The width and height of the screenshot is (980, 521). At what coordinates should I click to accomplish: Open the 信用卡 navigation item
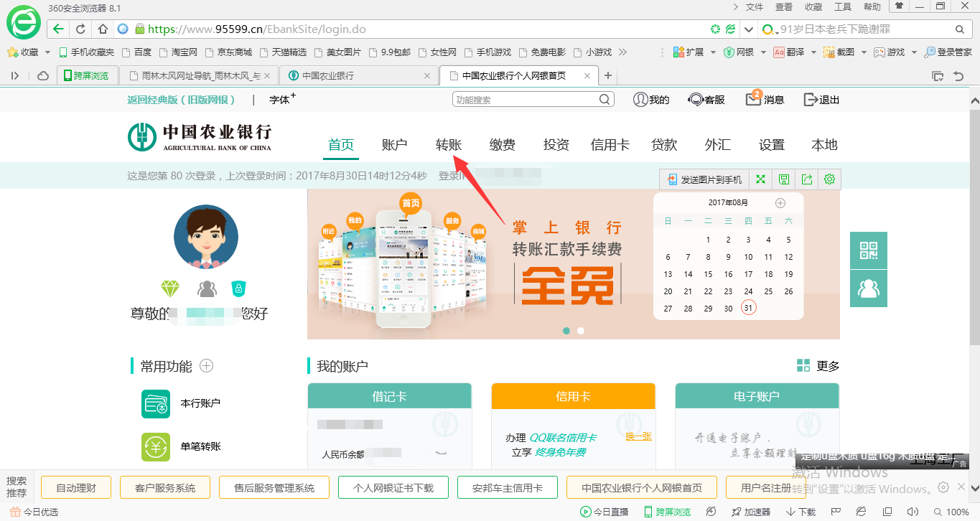pos(610,145)
